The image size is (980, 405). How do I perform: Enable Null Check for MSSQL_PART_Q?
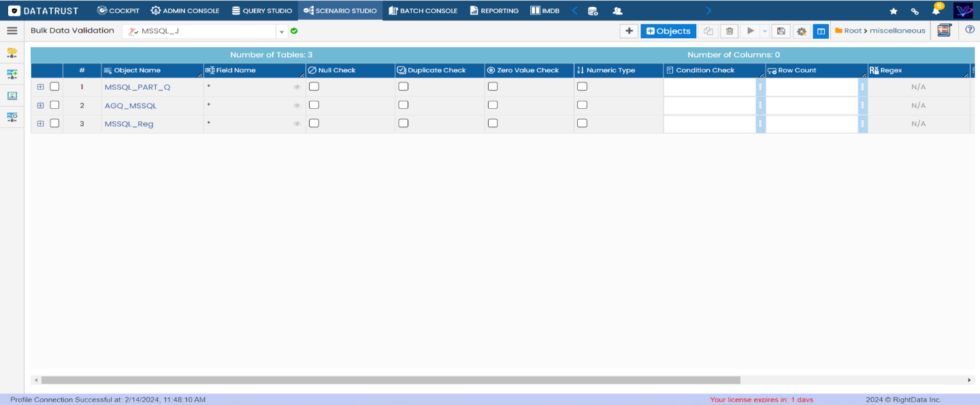pos(314,86)
